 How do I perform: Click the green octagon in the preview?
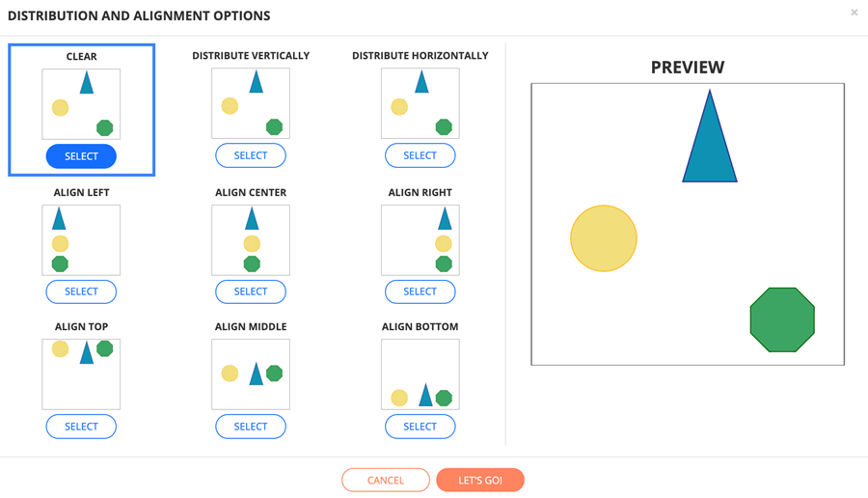point(782,319)
